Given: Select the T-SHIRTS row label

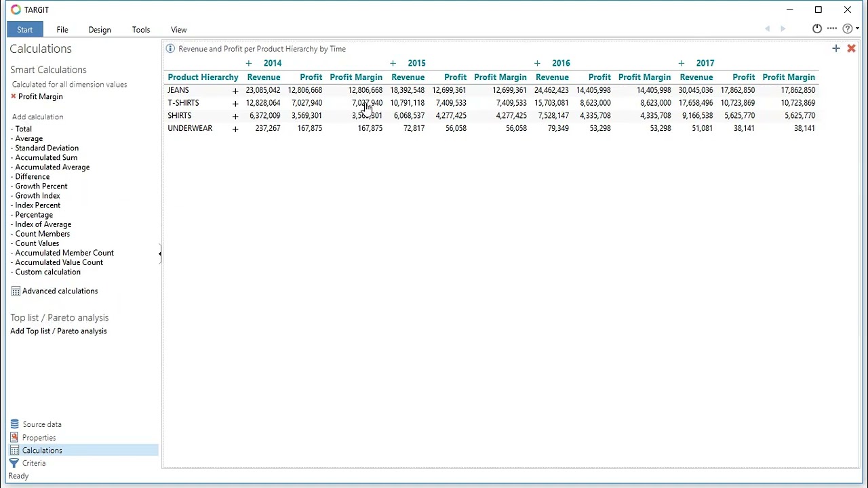Looking at the screenshot, I should click(183, 103).
